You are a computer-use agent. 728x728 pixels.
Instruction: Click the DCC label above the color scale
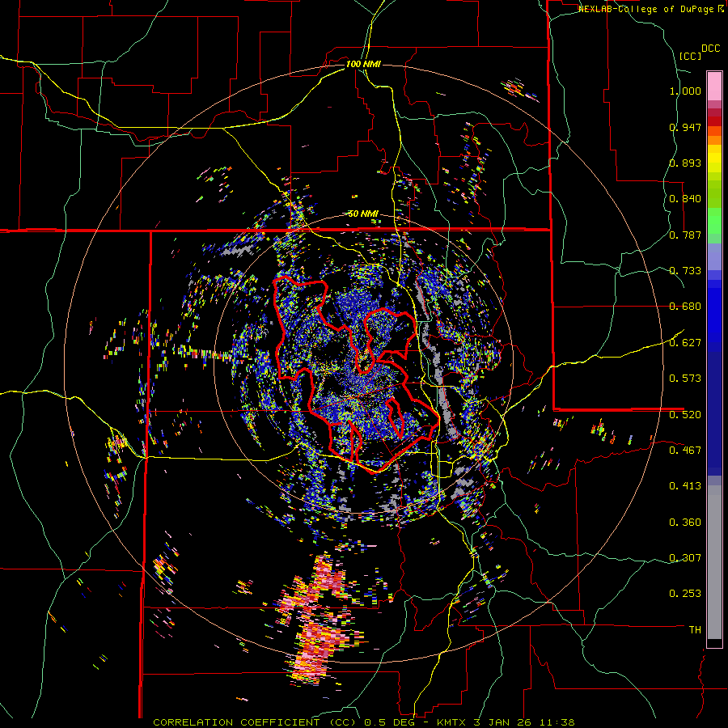click(x=710, y=49)
